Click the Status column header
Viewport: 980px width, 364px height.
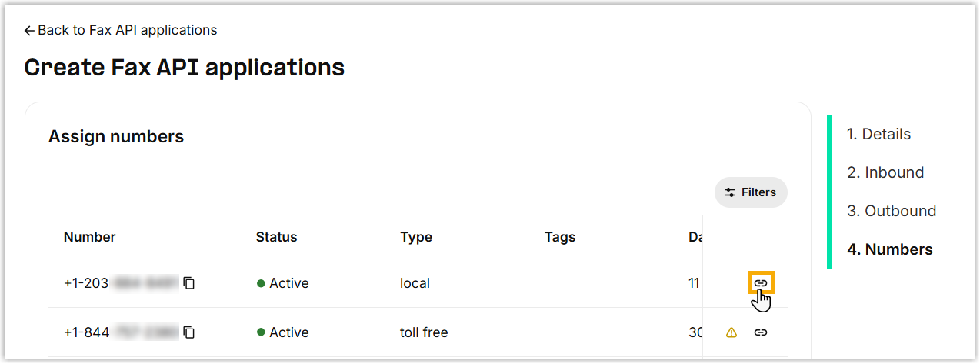[x=276, y=237]
